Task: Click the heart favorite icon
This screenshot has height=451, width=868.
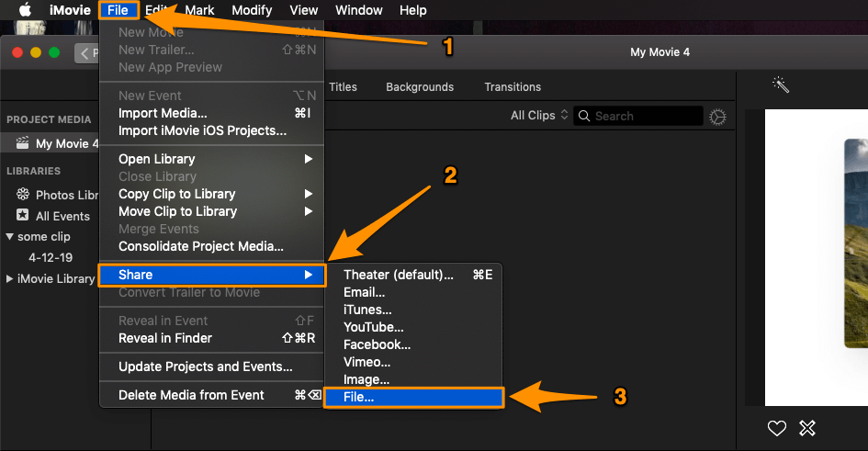Action: [777, 427]
